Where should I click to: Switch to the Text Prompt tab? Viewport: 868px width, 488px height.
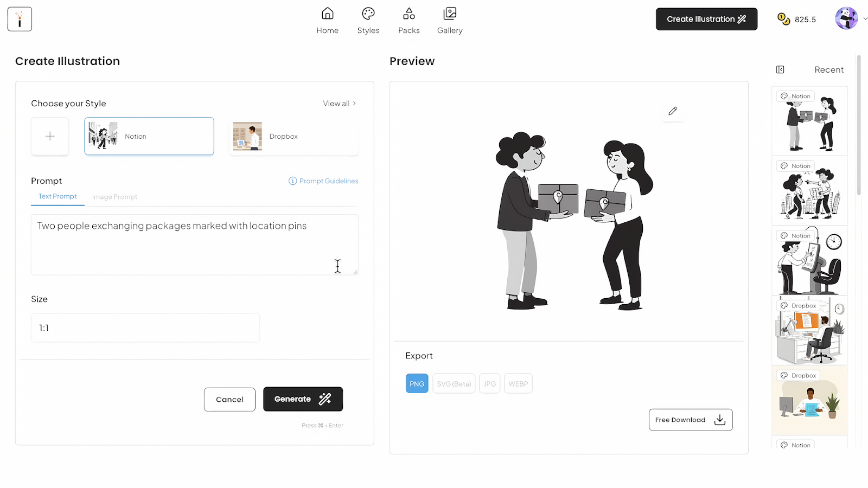(x=58, y=196)
